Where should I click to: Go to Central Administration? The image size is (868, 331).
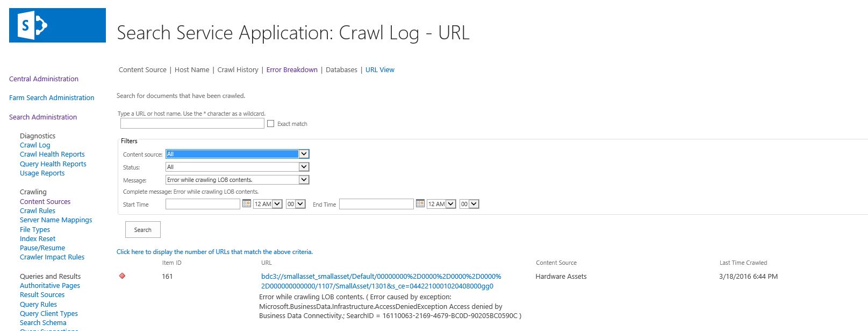44,79
